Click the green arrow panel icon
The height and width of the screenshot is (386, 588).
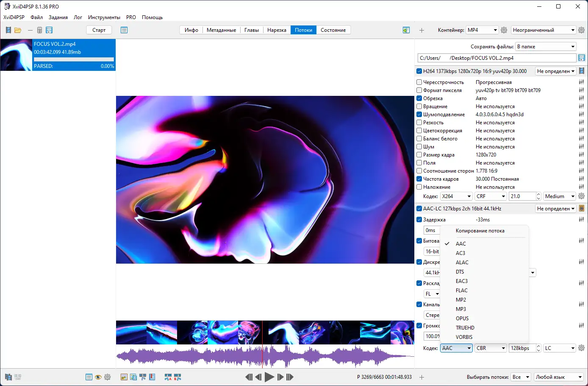(x=406, y=30)
